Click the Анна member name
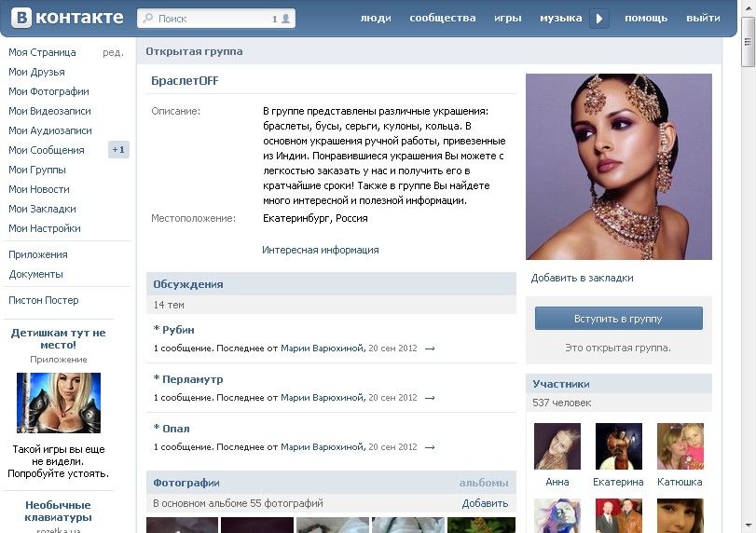The image size is (756, 533). pos(557,482)
